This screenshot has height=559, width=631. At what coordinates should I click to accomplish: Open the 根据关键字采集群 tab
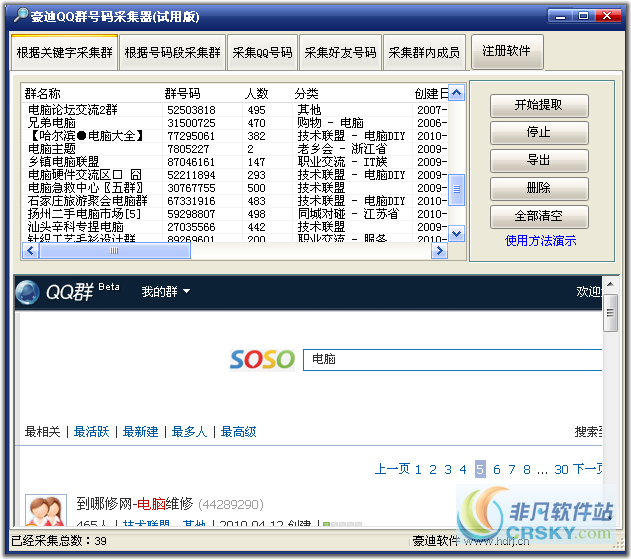pos(64,52)
